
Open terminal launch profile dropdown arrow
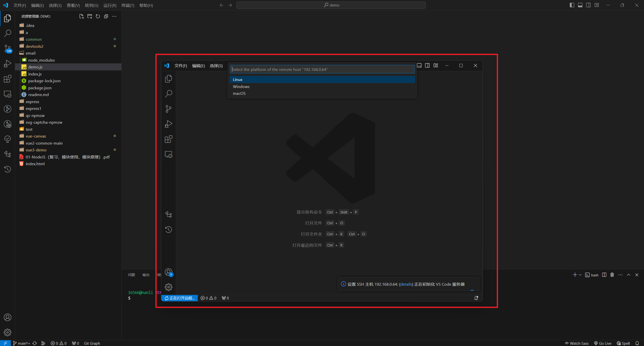[x=580, y=275]
